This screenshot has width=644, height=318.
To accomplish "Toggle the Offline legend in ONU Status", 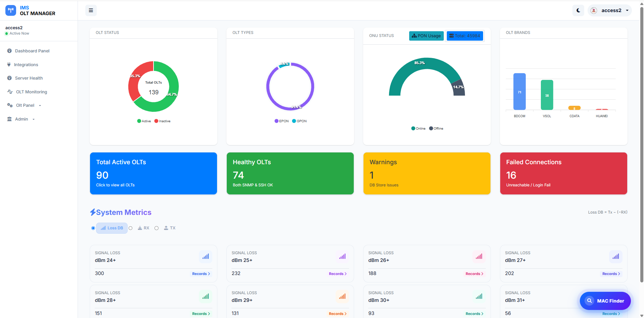I will click(436, 128).
